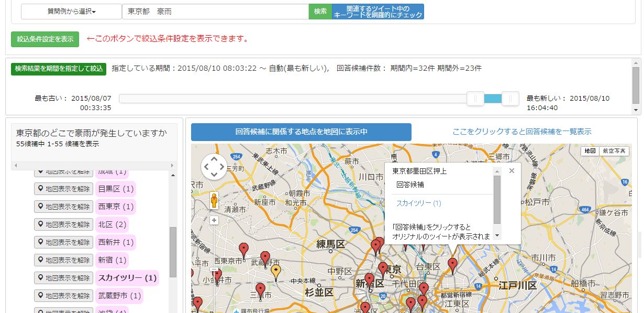Select the red marker at 小金井市

pos(217,276)
